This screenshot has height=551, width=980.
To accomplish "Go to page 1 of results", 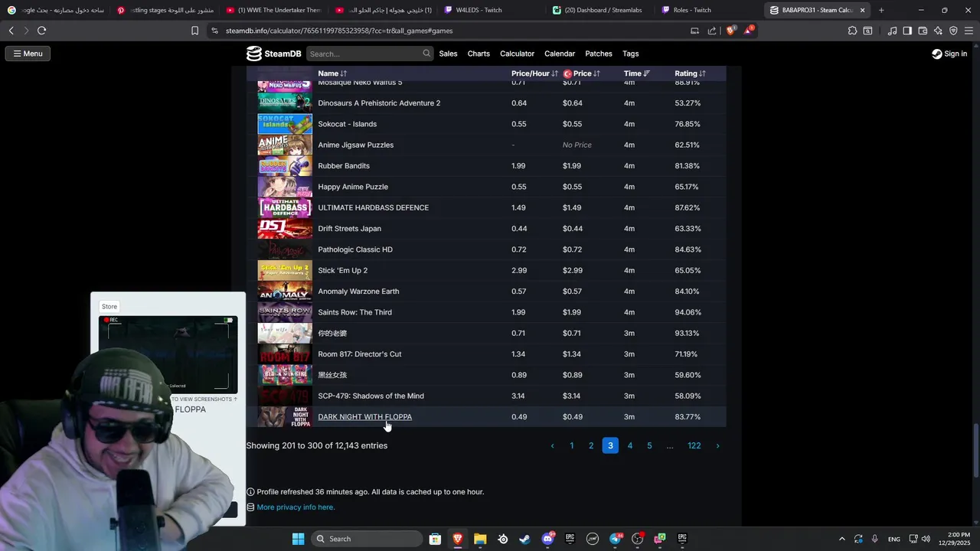I will tap(571, 445).
